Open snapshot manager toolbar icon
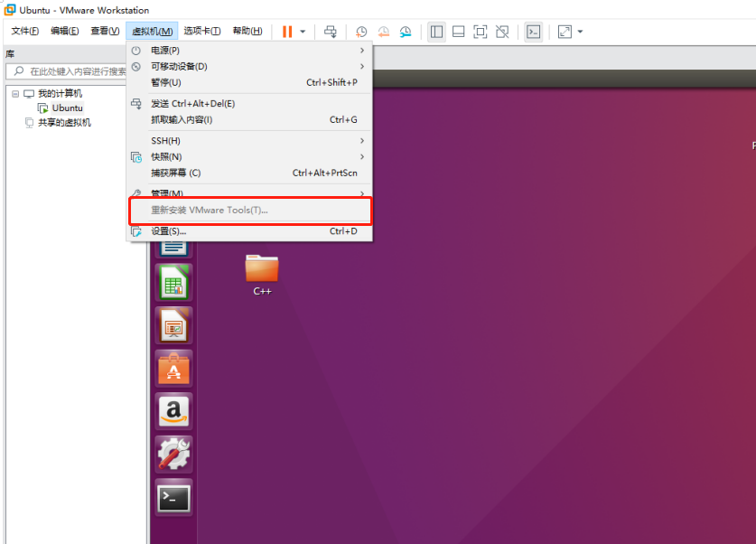 click(406, 32)
